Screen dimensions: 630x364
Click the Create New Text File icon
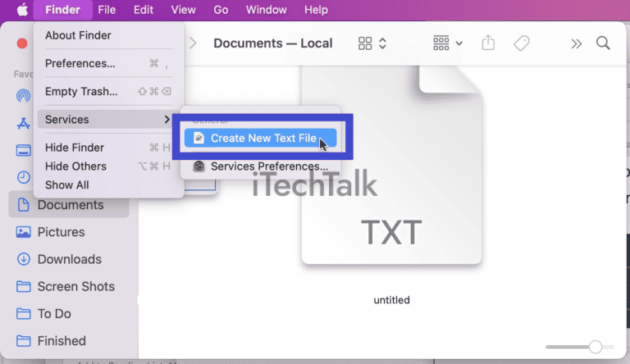(x=199, y=138)
